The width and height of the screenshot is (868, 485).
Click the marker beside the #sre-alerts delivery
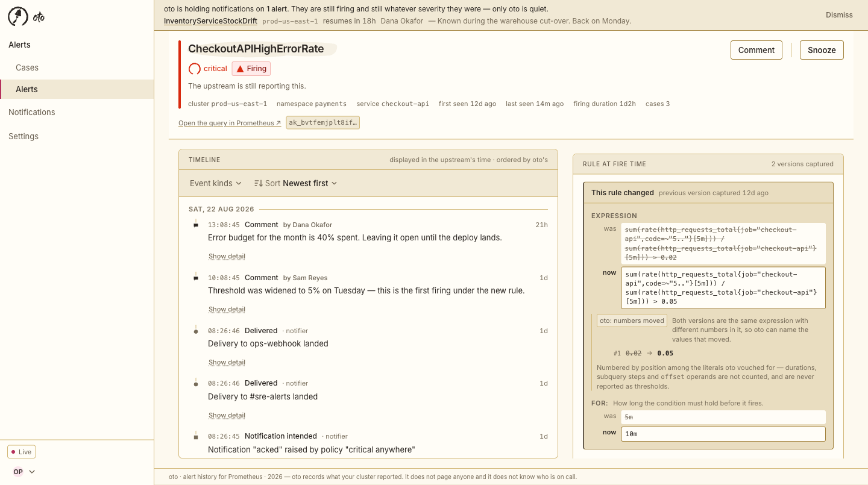coord(196,383)
